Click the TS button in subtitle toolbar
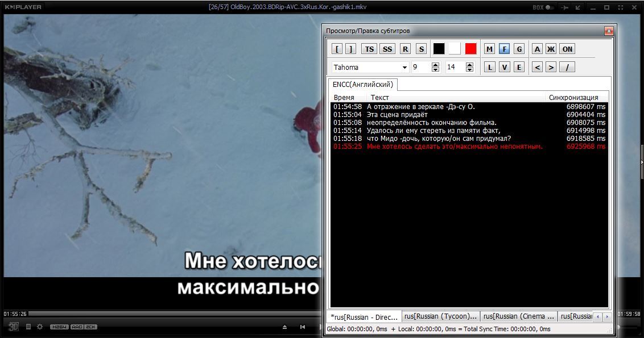The width and height of the screenshot is (644, 338). click(x=370, y=49)
